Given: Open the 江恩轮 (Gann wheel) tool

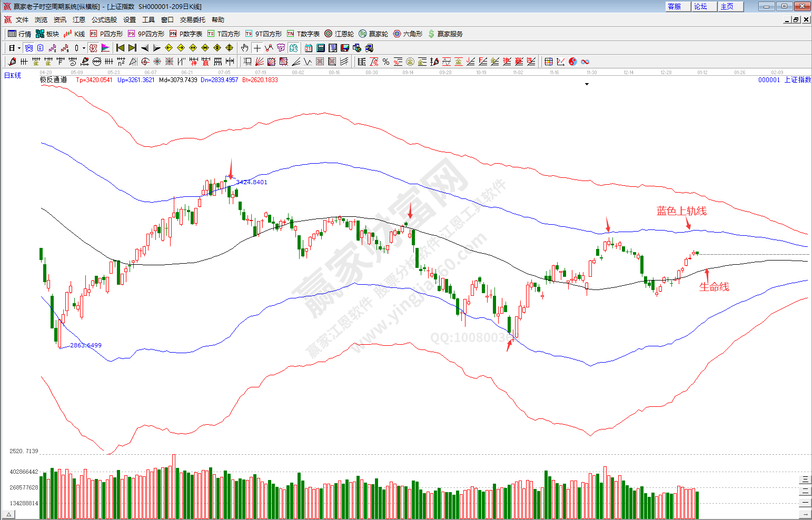Looking at the screenshot, I should [339, 34].
